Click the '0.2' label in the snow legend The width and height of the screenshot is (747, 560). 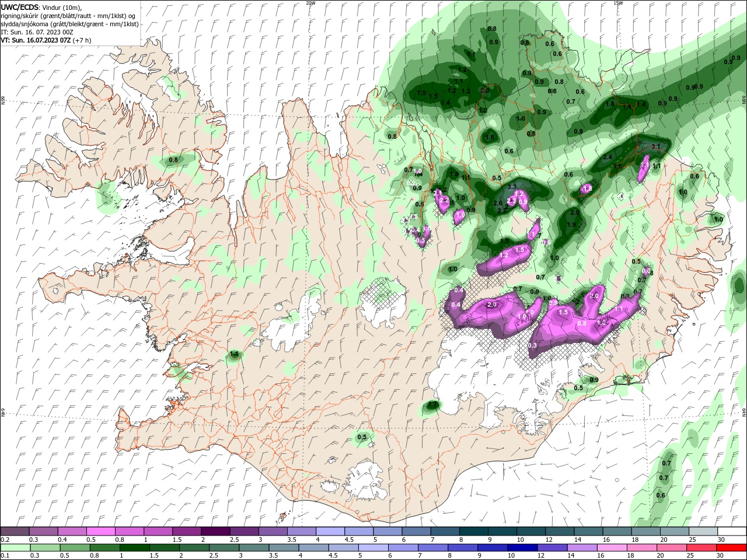(5, 540)
